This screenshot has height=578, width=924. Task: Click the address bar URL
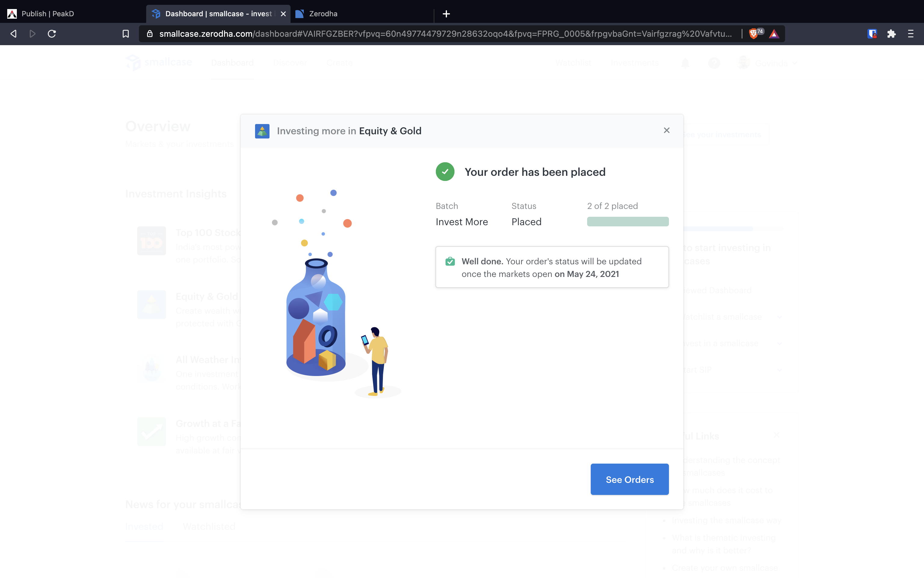click(445, 34)
